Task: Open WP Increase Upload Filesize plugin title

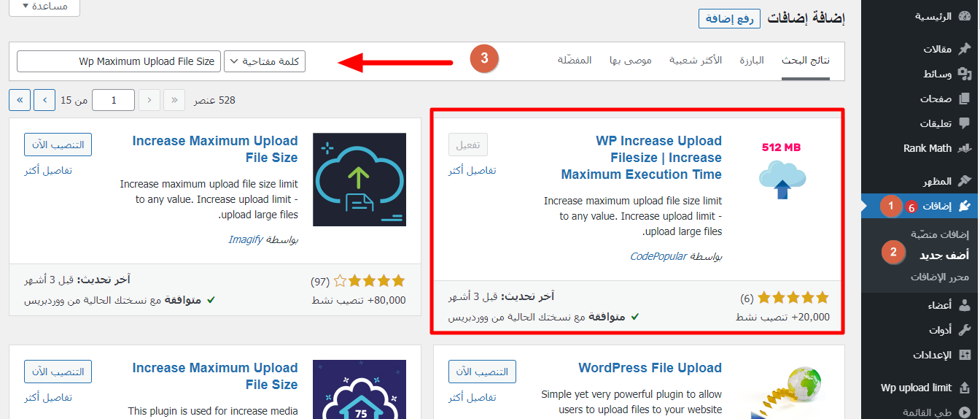Action: tap(642, 158)
